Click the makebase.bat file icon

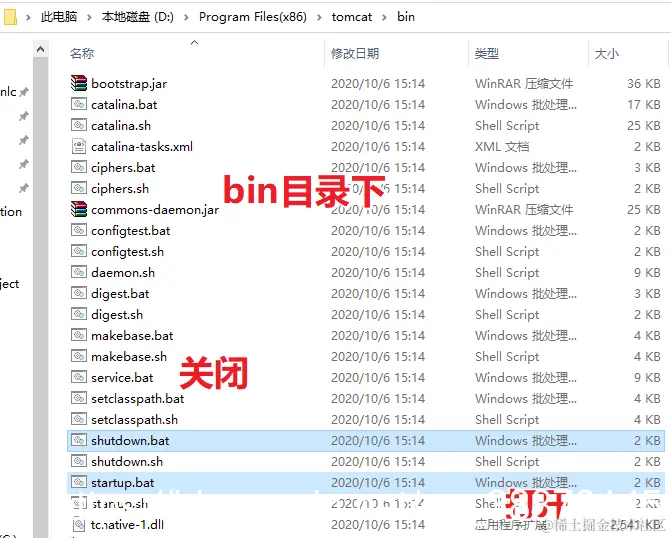point(79,335)
